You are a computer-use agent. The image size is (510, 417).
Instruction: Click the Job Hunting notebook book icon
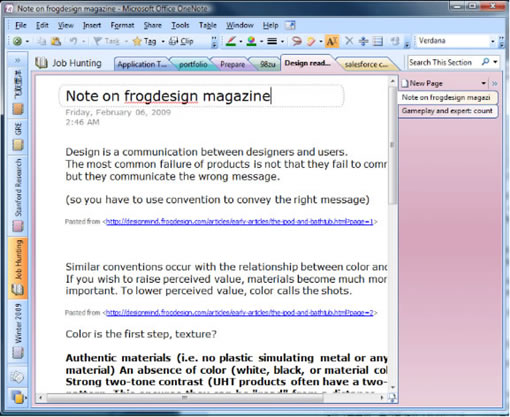point(41,63)
